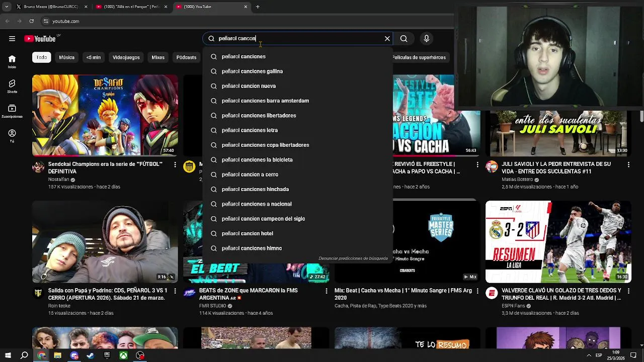The height and width of the screenshot is (362, 644).
Task: Open Matias Bottero channel avatar
Action: click(x=492, y=167)
